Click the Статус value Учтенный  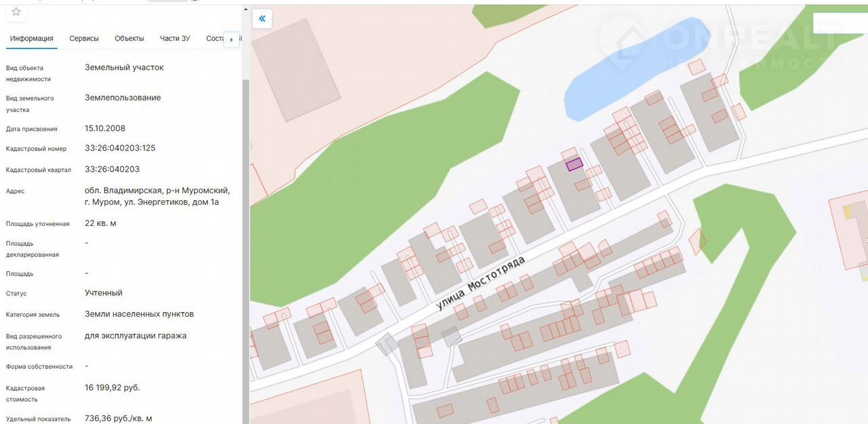(x=104, y=293)
